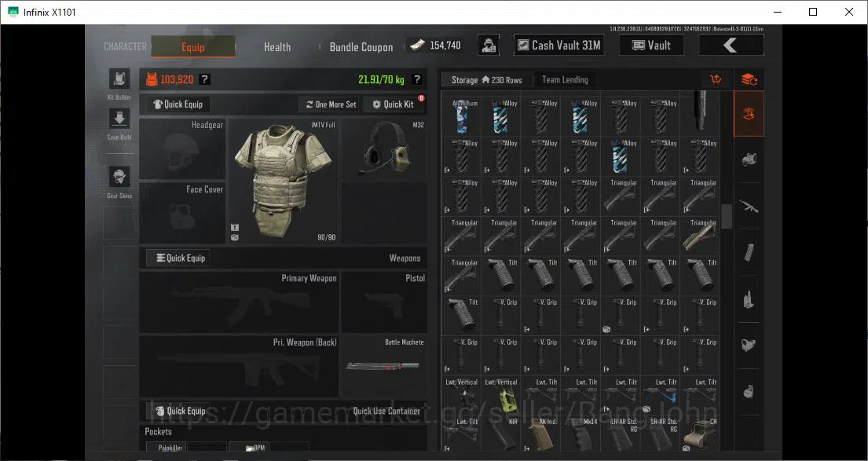Select the Storage 230 Rows tab

pyautogui.click(x=486, y=79)
